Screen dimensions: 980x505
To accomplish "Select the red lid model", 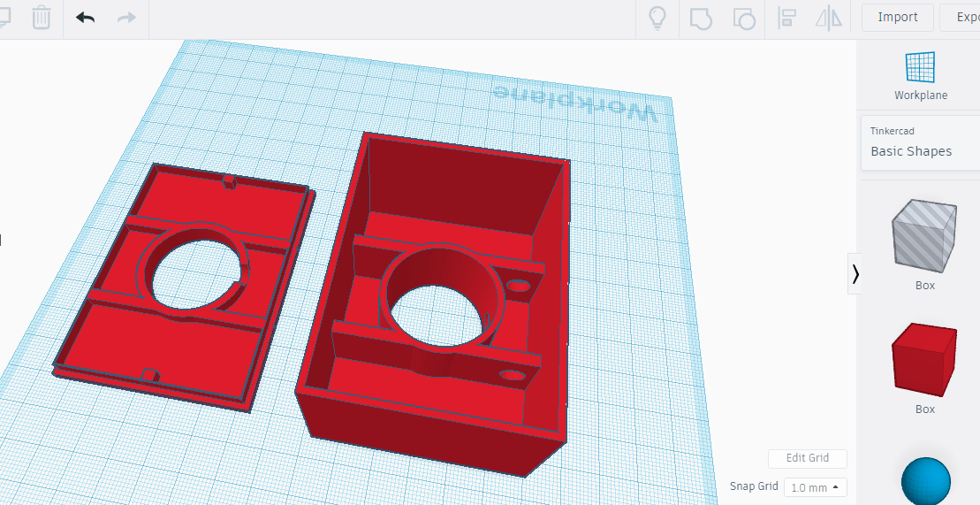I will click(x=185, y=287).
